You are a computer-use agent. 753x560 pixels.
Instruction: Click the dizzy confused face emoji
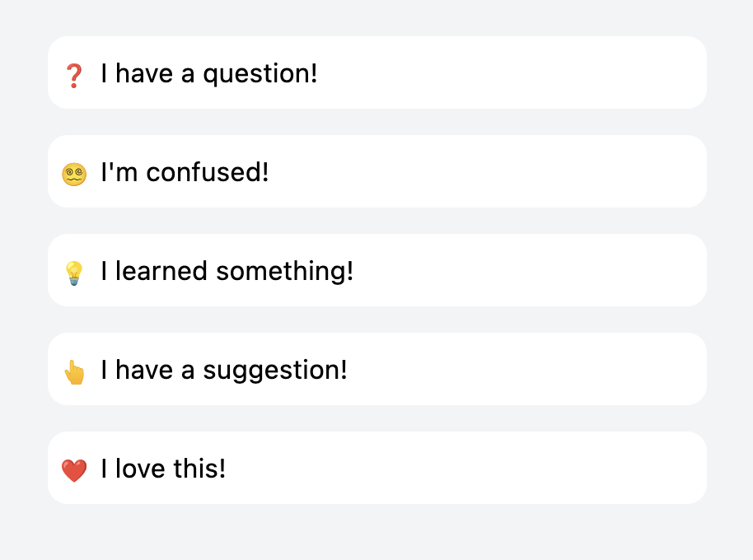tap(74, 175)
